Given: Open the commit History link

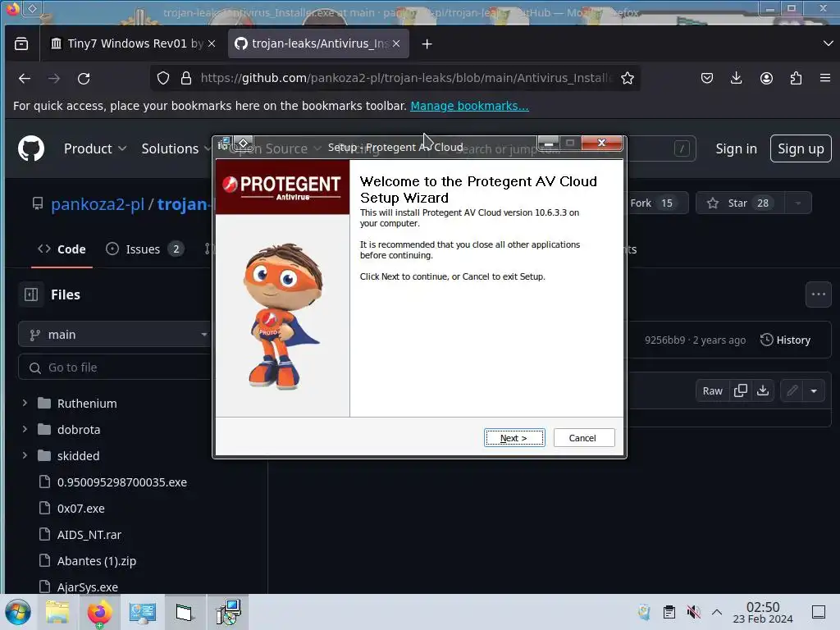Looking at the screenshot, I should tap(785, 340).
